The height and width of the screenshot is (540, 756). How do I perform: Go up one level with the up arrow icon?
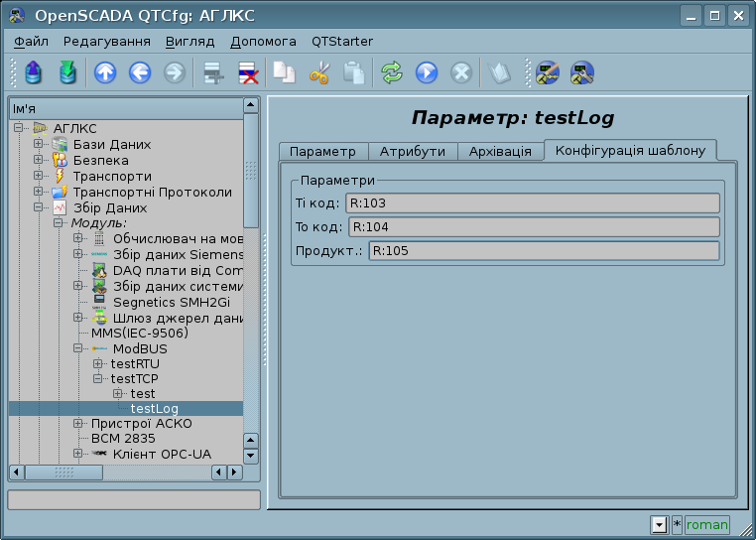point(105,72)
